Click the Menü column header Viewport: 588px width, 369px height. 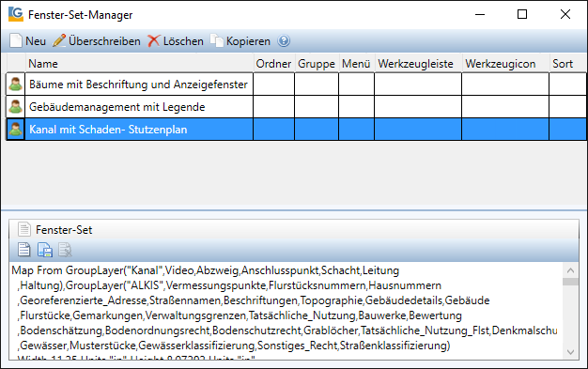pos(356,63)
